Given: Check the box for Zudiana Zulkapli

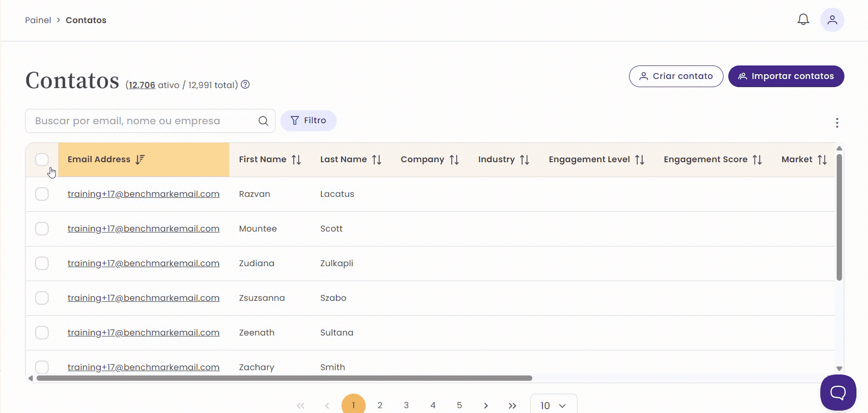Looking at the screenshot, I should click(42, 263).
